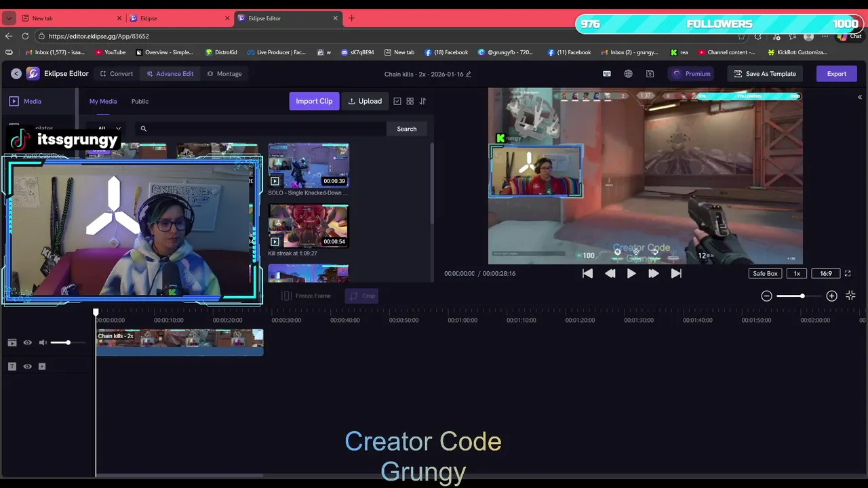
Task: Hide the video track with eye icon
Action: point(27,342)
